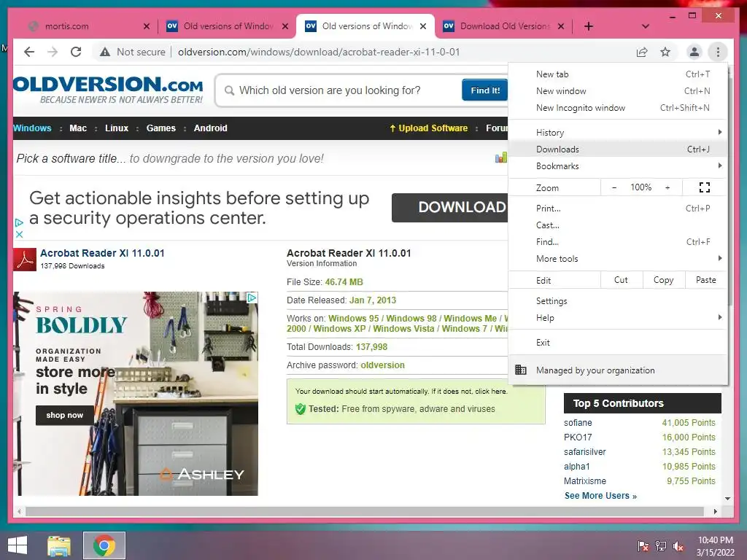Click See More Users link

pos(600,496)
